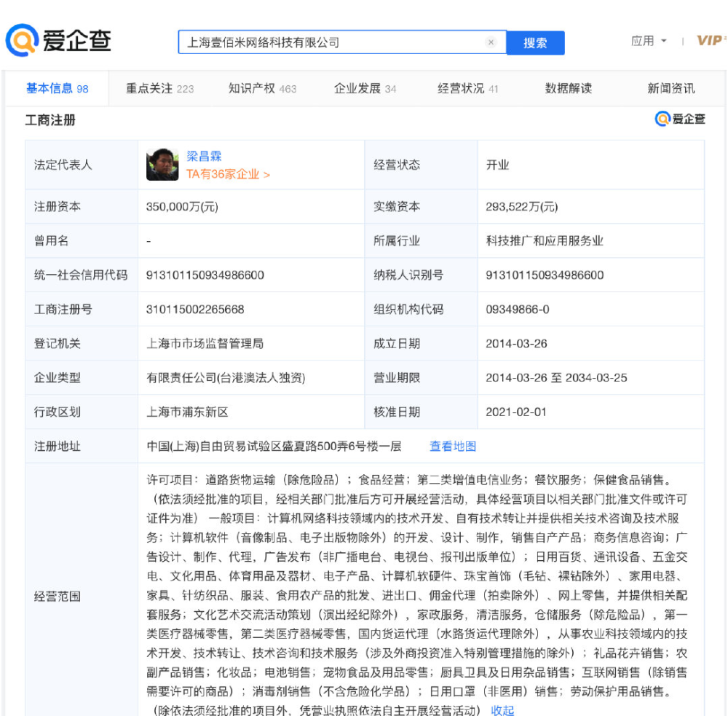Click the 搜索 search button
This screenshot has width=728, height=716.
click(x=535, y=43)
